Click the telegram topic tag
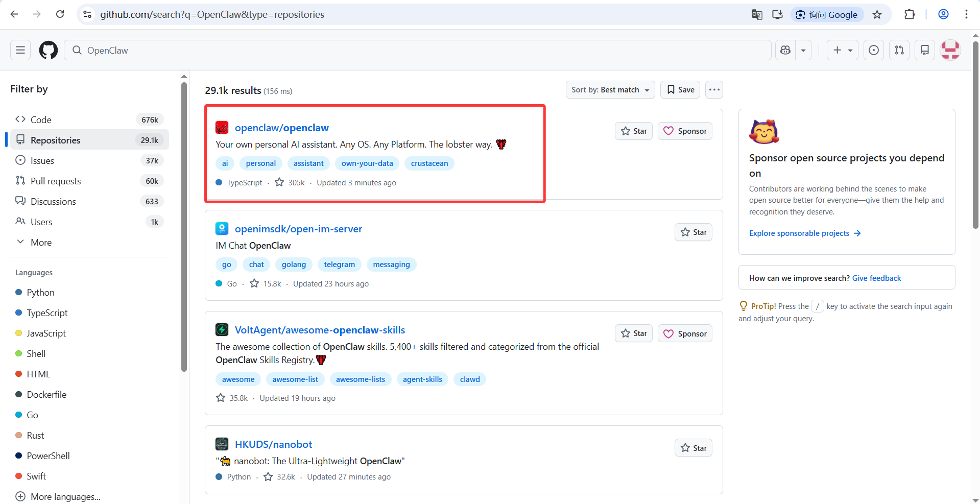This screenshot has height=504, width=980. pyautogui.click(x=339, y=265)
